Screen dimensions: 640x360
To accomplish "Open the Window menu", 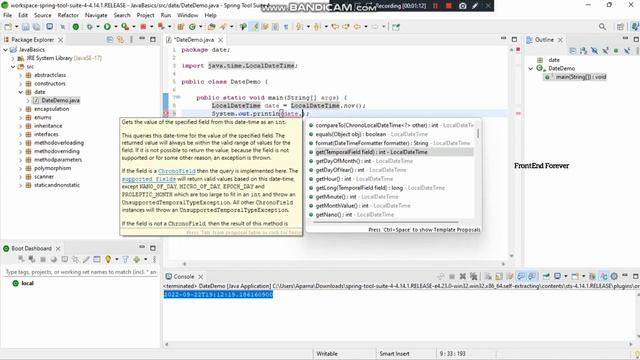I will pos(187,15).
